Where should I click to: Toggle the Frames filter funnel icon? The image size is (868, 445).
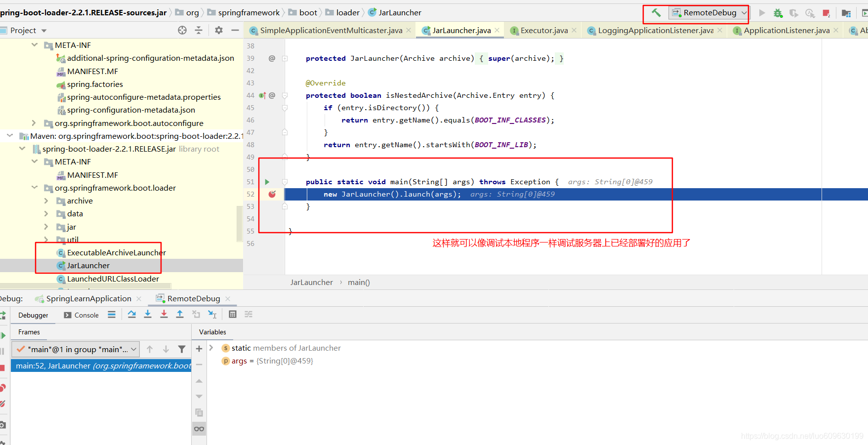coord(182,349)
